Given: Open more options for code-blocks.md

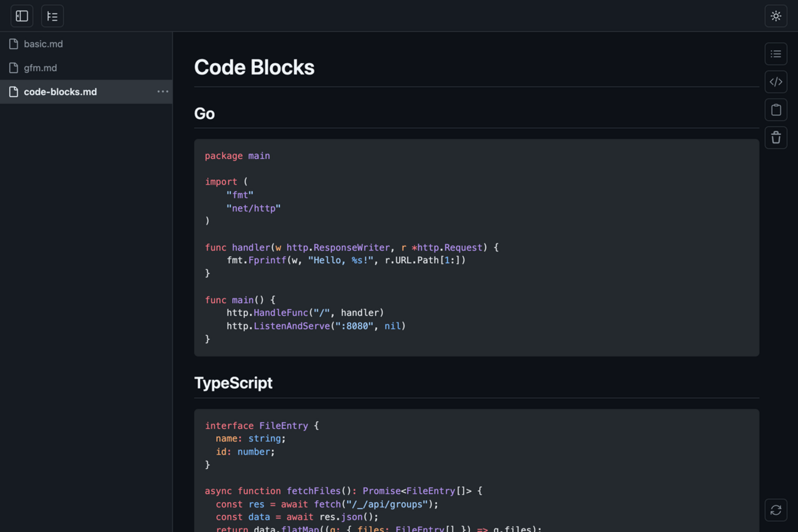Looking at the screenshot, I should [163, 91].
